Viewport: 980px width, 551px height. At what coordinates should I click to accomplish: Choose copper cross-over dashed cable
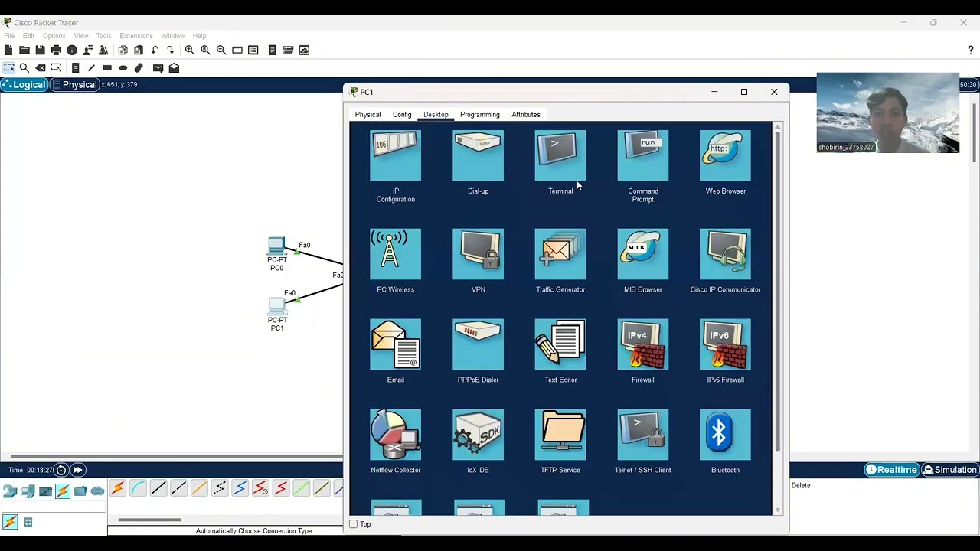point(178,488)
